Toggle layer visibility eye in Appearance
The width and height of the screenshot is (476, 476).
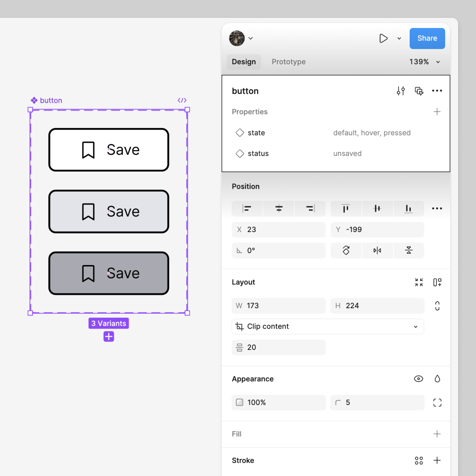pos(418,379)
